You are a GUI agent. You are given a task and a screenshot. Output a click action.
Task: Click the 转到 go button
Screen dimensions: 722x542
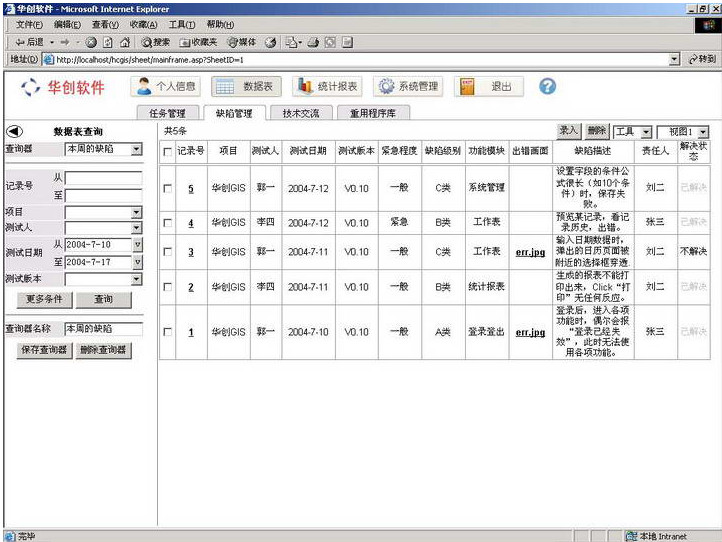(702, 59)
